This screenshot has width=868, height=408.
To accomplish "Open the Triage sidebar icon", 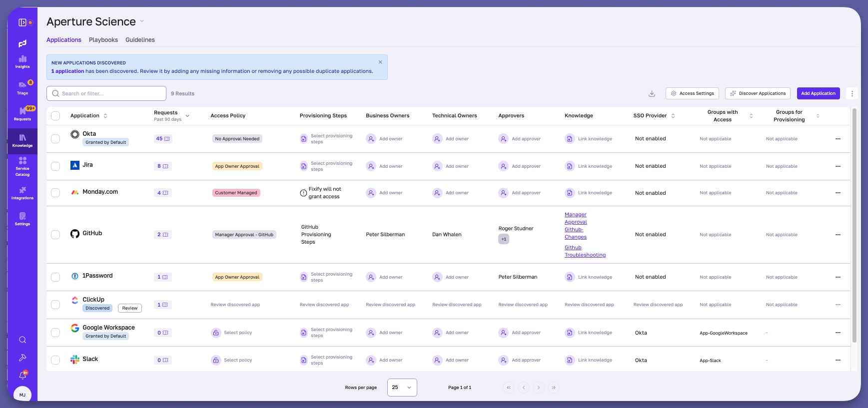I will coord(22,88).
